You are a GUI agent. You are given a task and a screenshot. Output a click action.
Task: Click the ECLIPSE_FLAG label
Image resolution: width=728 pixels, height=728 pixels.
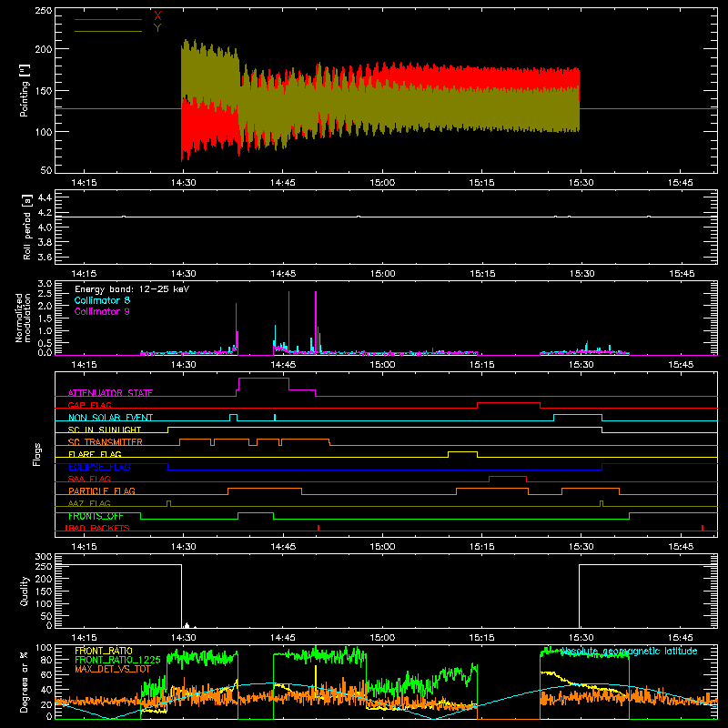click(99, 467)
